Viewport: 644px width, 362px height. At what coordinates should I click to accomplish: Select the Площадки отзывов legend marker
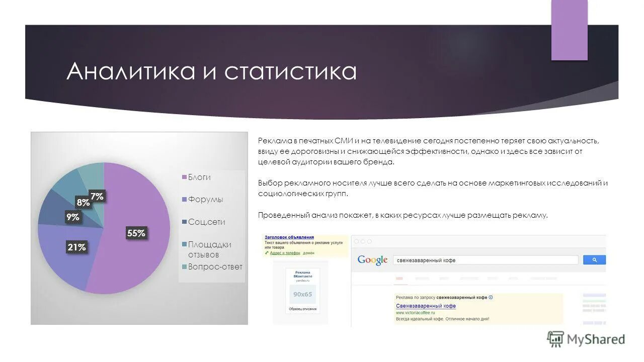[184, 245]
